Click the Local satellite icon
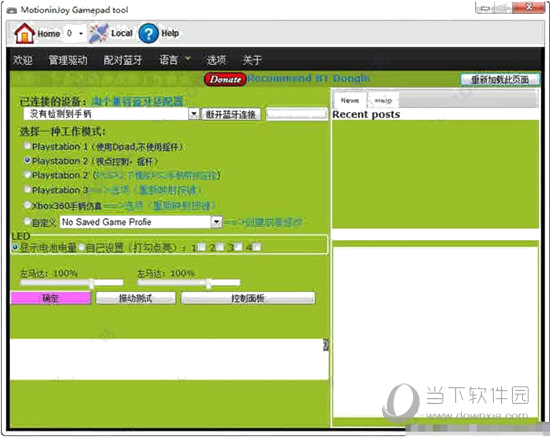 [99, 33]
